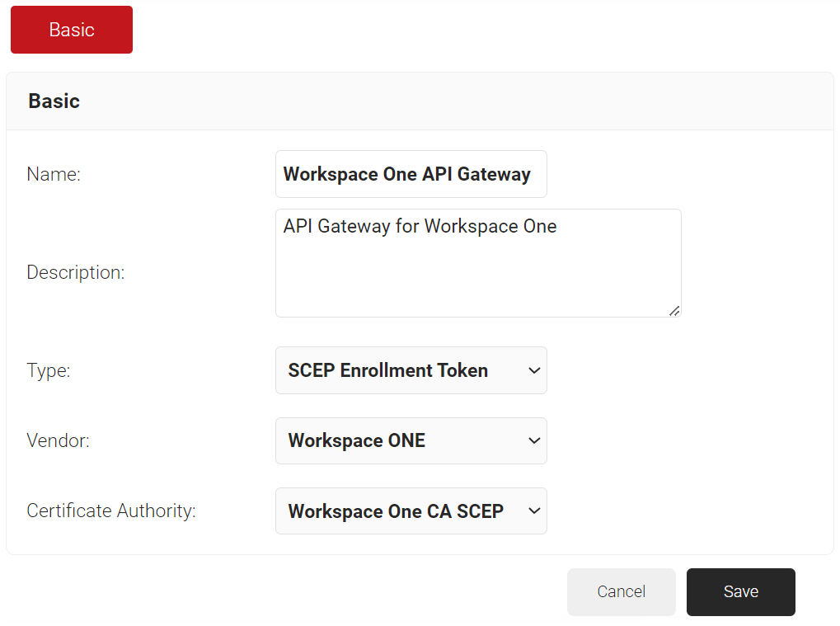Click the Vendor: label
This screenshot has height=626, width=840.
click(58, 440)
